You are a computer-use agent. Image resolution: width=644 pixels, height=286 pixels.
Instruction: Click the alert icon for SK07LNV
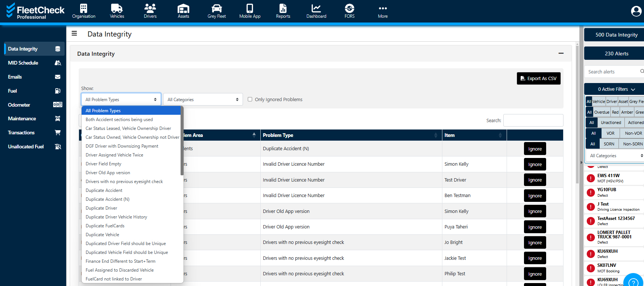(591, 268)
